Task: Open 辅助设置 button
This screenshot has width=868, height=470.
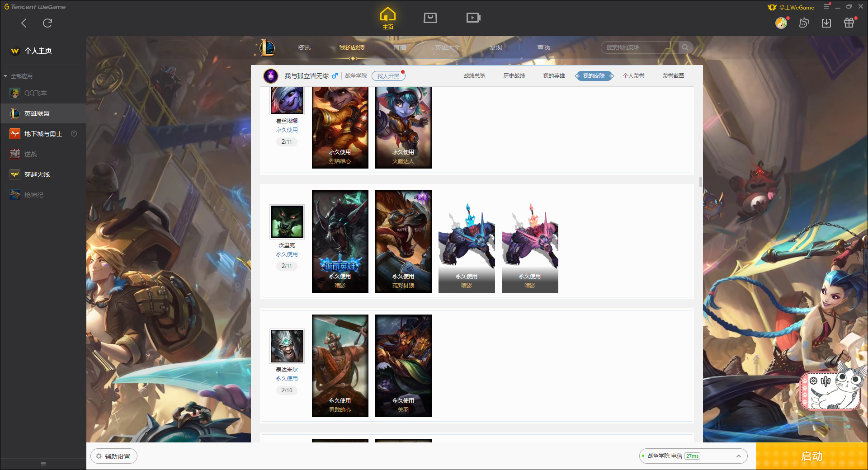Action: pos(113,456)
